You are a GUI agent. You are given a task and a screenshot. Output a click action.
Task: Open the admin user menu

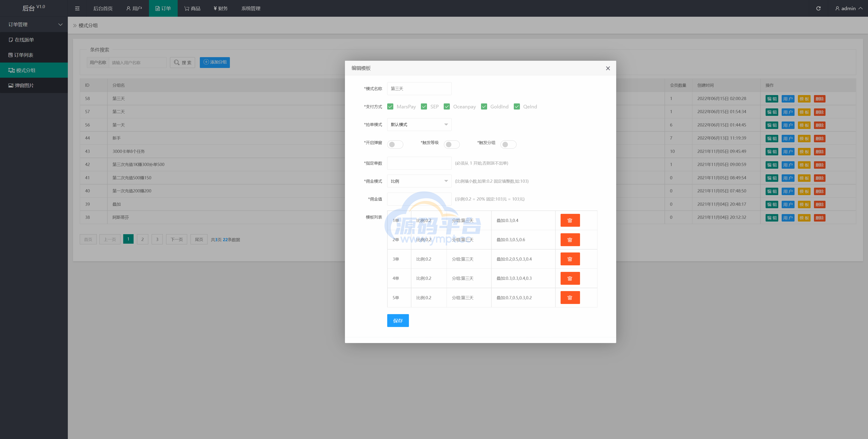click(x=849, y=8)
